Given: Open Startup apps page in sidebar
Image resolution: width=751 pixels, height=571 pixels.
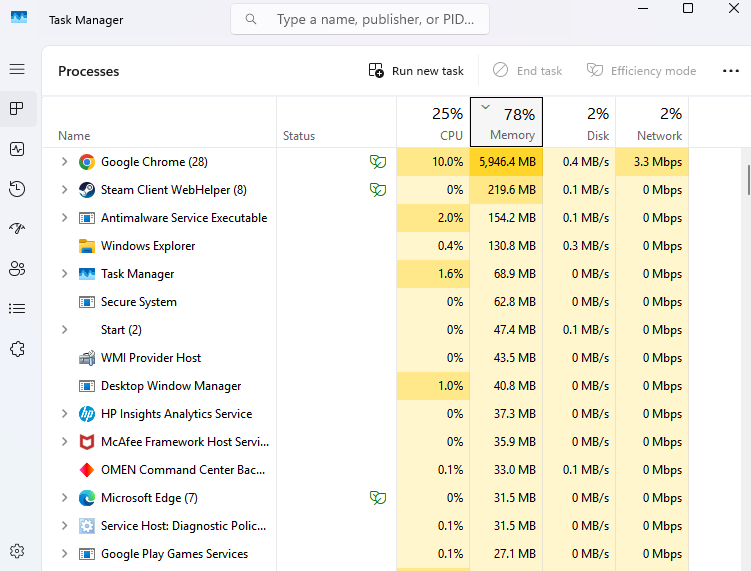Looking at the screenshot, I should [17, 228].
